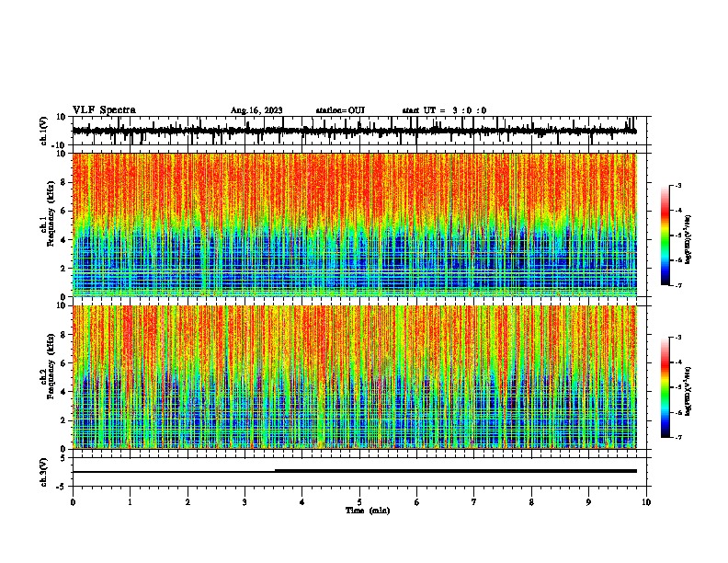Viewport: 728px width, 563px height.
Task: Click the '1' tick on the time axis
Action: [x=130, y=502]
